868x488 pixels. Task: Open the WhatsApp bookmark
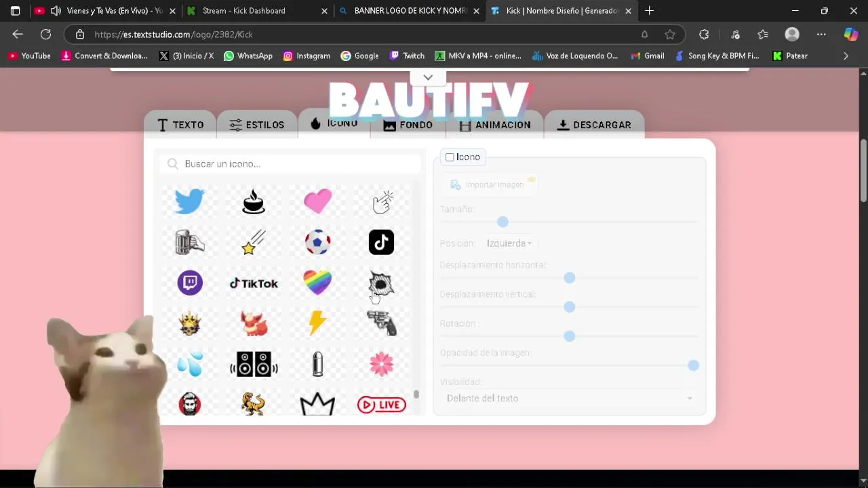tap(248, 56)
